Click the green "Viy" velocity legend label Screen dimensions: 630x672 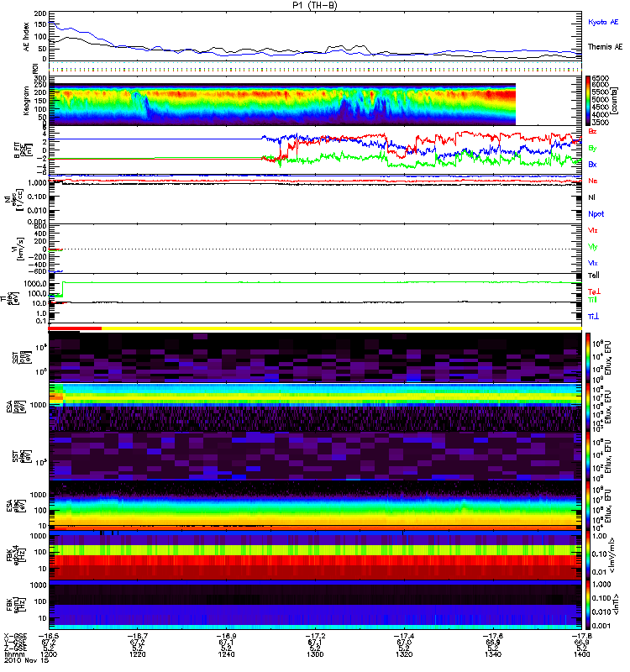click(x=592, y=247)
